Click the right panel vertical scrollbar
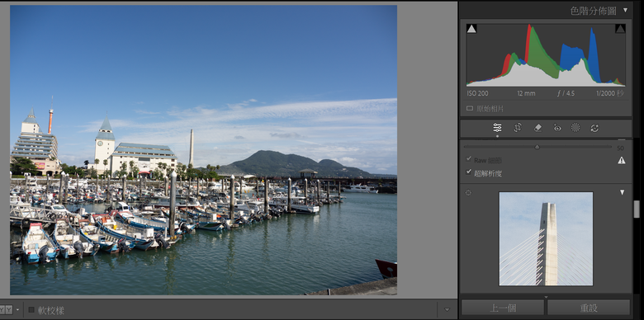Screen dimensions: 644x320 pos(637,209)
